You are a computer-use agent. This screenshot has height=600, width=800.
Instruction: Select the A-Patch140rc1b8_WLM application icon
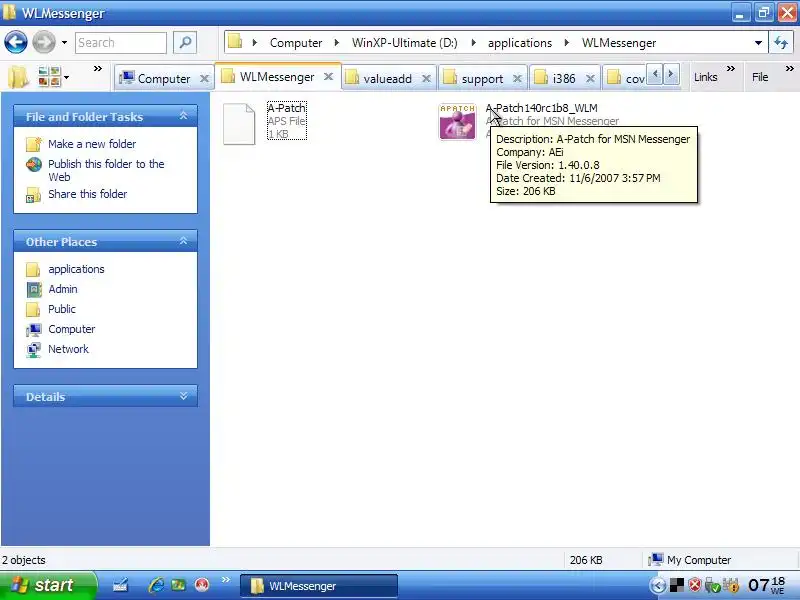457,121
